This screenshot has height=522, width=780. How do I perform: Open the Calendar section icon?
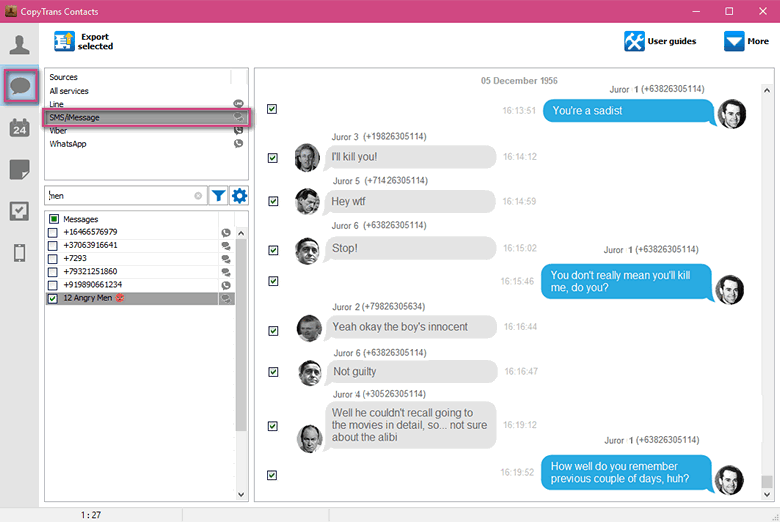19,128
